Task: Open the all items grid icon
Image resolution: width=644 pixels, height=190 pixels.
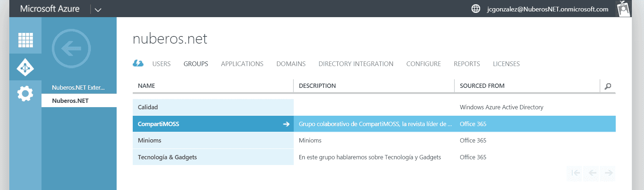Action: coord(25,40)
